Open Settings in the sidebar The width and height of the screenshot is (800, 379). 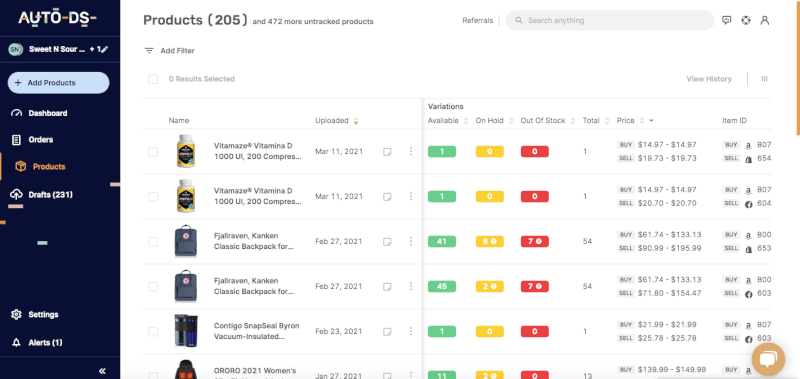(x=43, y=315)
